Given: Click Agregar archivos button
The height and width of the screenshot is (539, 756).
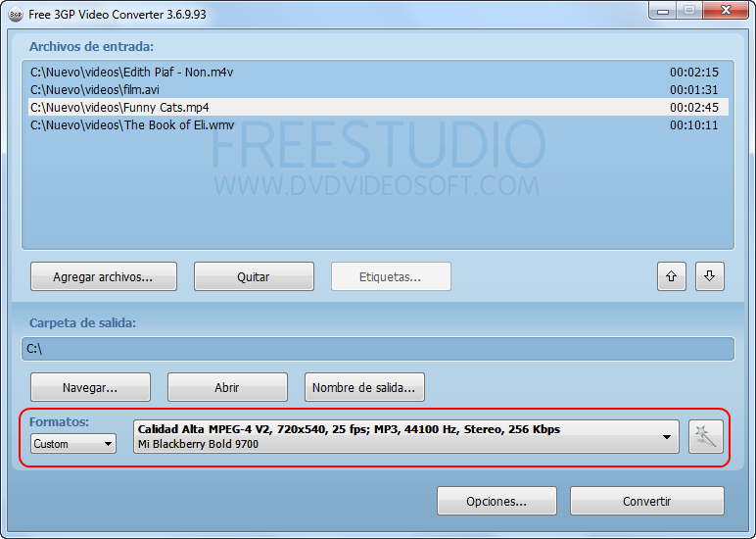Looking at the screenshot, I should tap(104, 276).
